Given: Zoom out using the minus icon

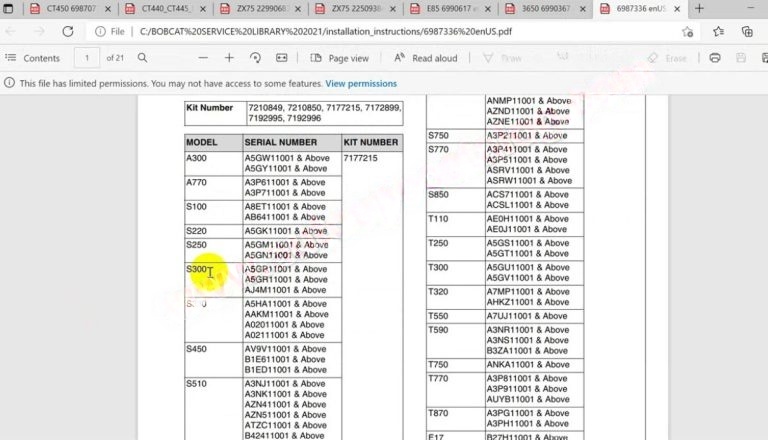Looking at the screenshot, I should click(203, 58).
